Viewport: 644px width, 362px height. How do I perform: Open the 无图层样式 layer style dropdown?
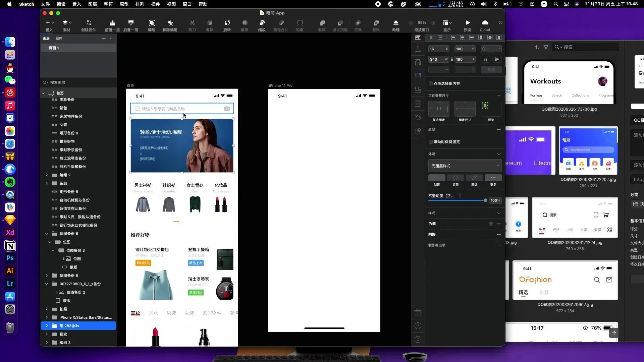point(465,166)
